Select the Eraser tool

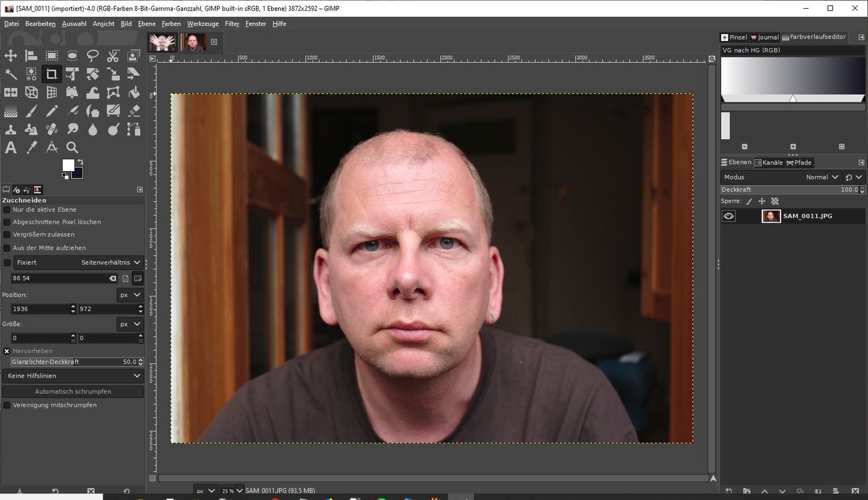click(x=133, y=111)
